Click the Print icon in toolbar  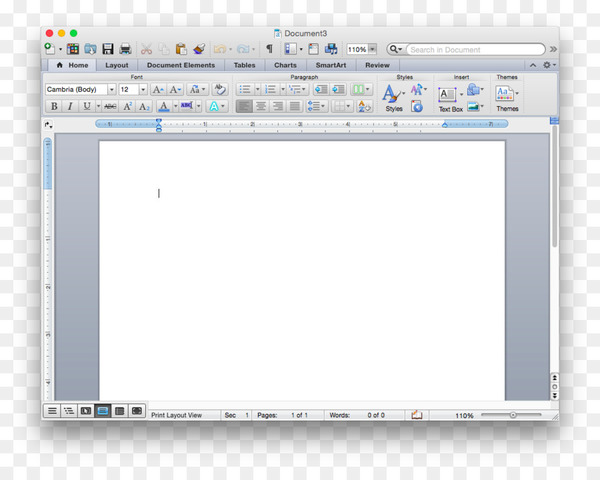click(x=126, y=49)
